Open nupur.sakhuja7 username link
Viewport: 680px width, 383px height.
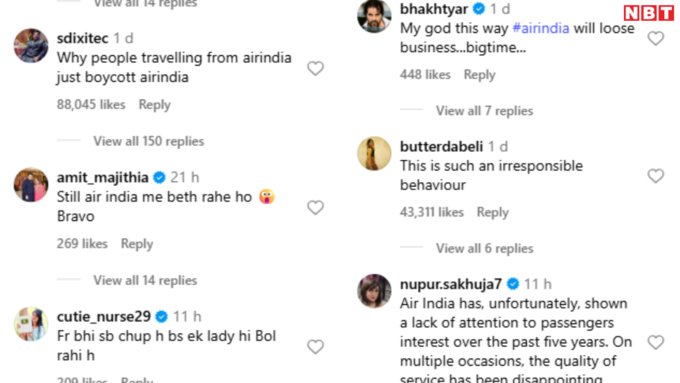(x=451, y=284)
